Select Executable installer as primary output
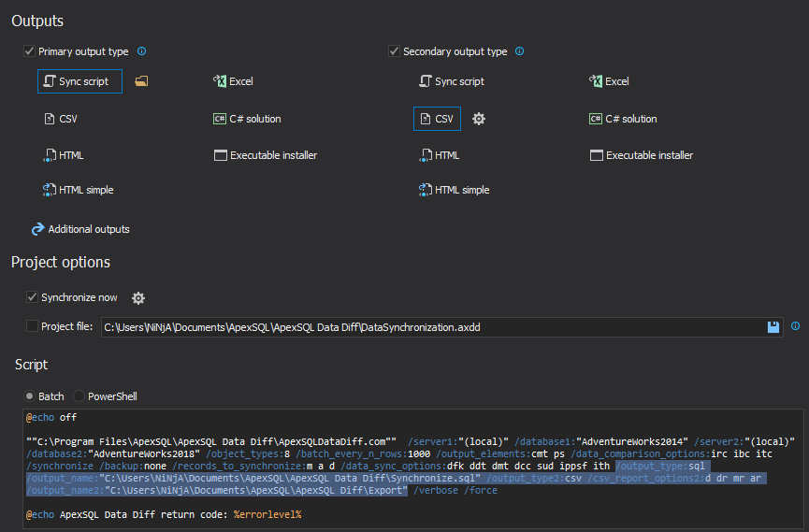This screenshot has width=809, height=532. point(266,155)
